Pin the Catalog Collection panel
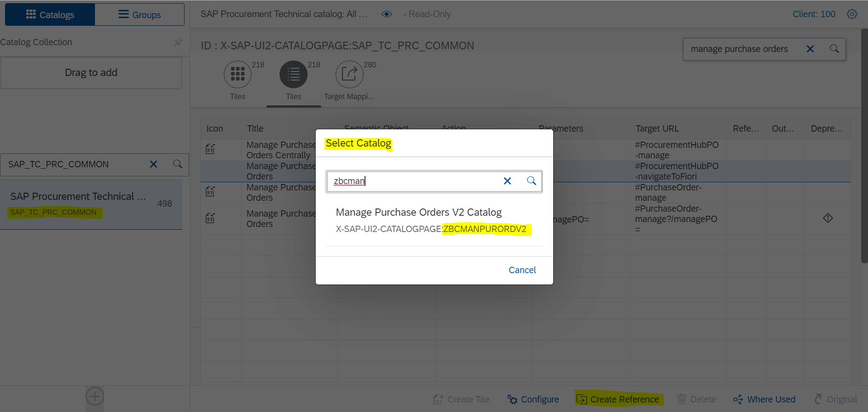The image size is (868, 412). click(x=178, y=42)
